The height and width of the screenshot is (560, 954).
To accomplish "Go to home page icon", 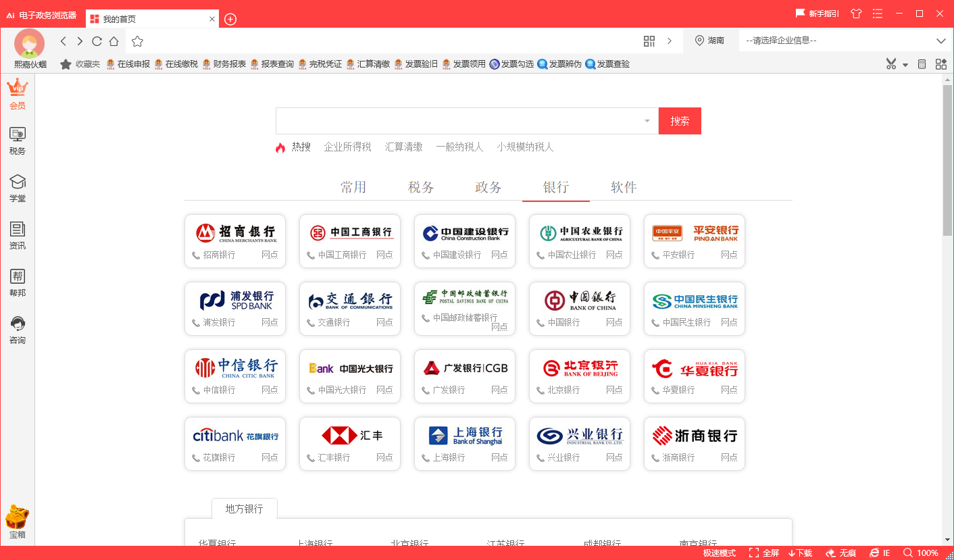I will [x=114, y=41].
